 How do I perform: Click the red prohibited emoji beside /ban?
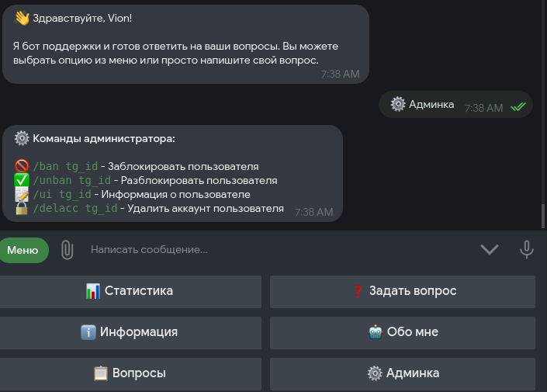pos(22,166)
